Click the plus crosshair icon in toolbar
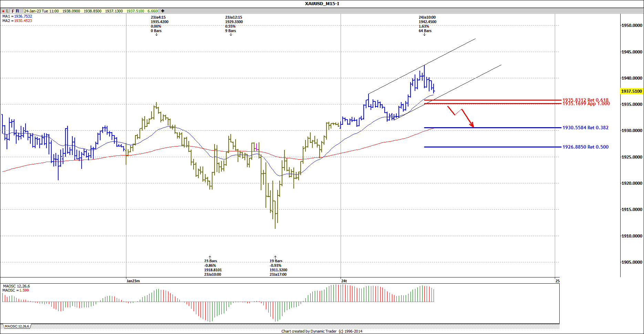Viewport: 644px width, 334px height. (163, 11)
